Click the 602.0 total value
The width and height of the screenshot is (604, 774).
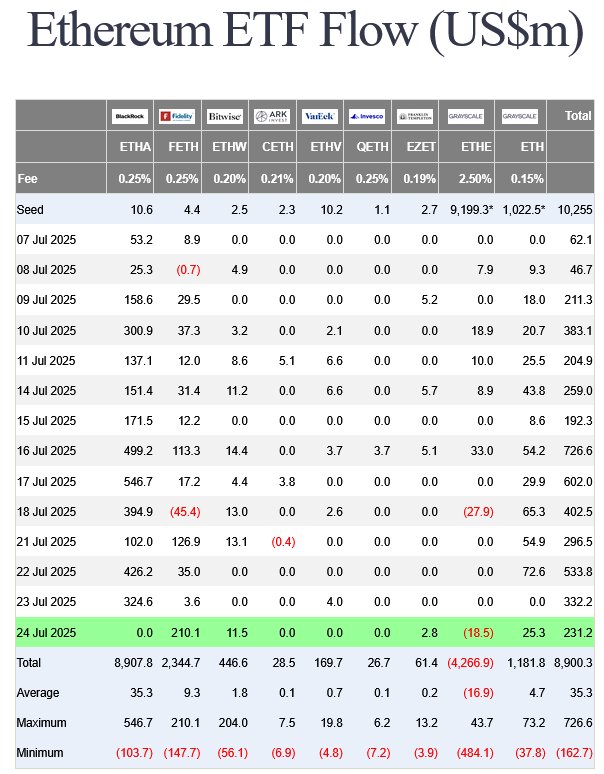[x=578, y=482]
